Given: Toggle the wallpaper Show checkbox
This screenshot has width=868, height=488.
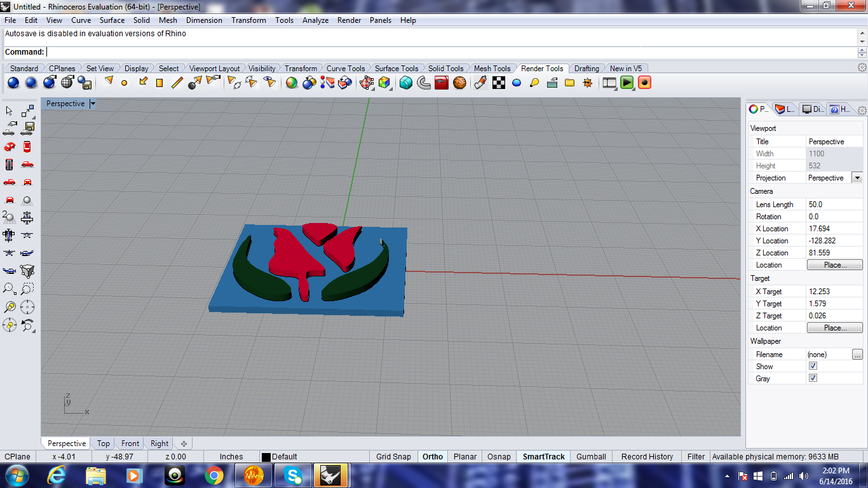Looking at the screenshot, I should pos(813,366).
